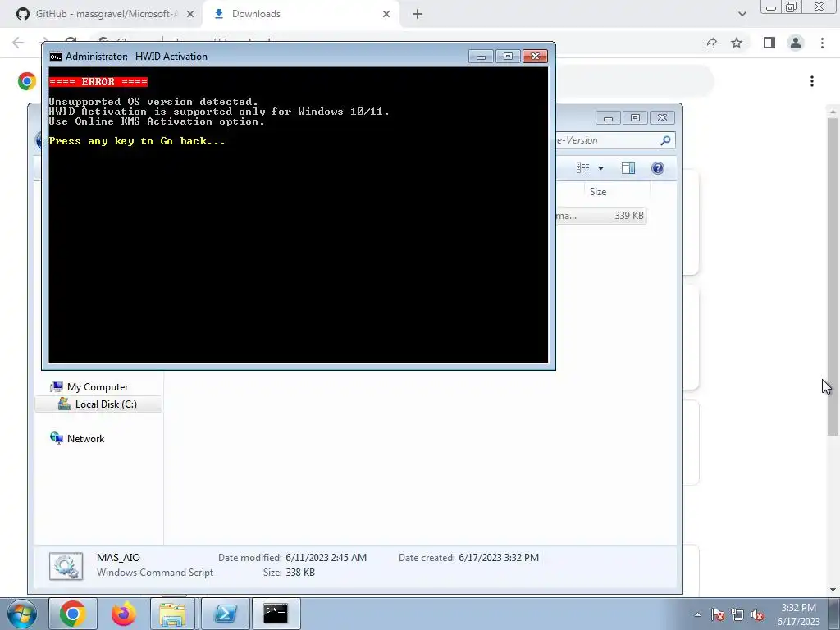Change Explorer view icon
Viewport: 840px width, 630px height.
point(583,168)
